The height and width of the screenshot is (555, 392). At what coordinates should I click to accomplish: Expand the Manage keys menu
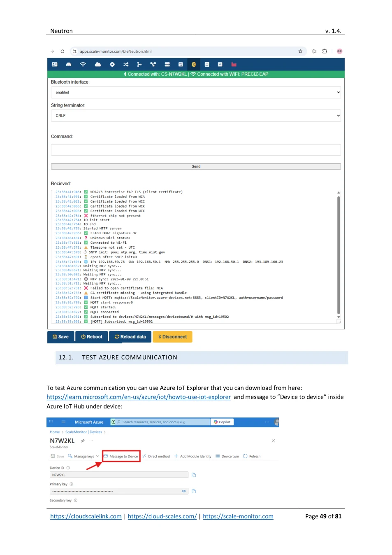[84, 456]
